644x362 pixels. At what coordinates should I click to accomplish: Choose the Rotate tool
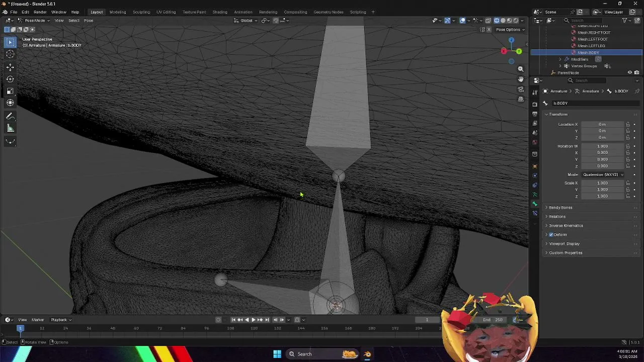10,79
